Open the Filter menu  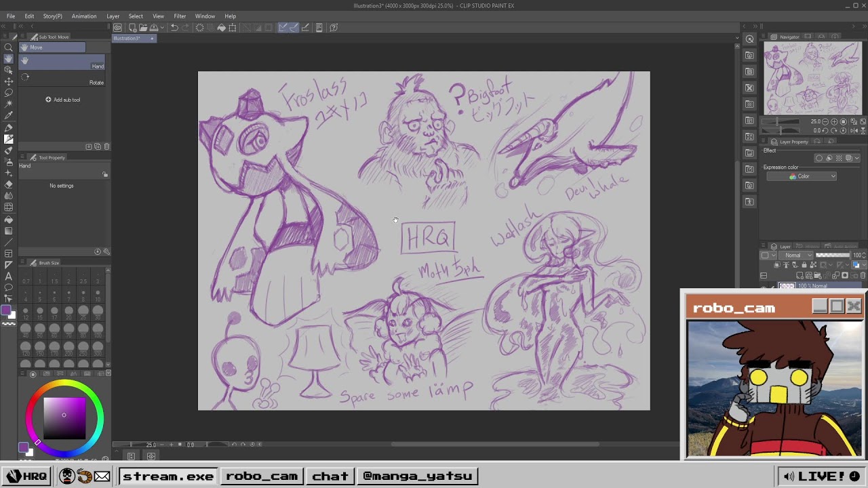[180, 16]
